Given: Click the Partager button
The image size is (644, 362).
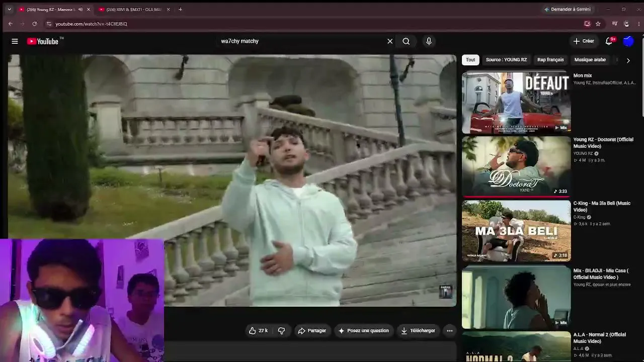Looking at the screenshot, I should coord(312,331).
